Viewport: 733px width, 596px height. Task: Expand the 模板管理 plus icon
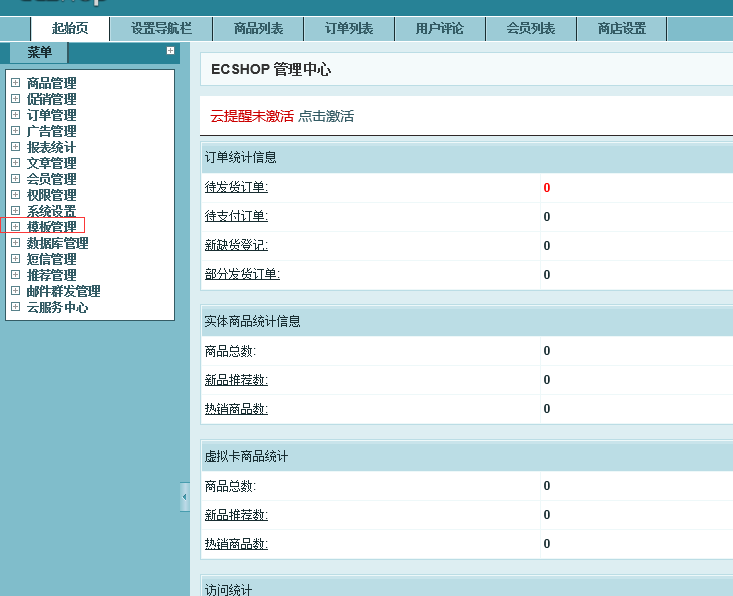15,227
